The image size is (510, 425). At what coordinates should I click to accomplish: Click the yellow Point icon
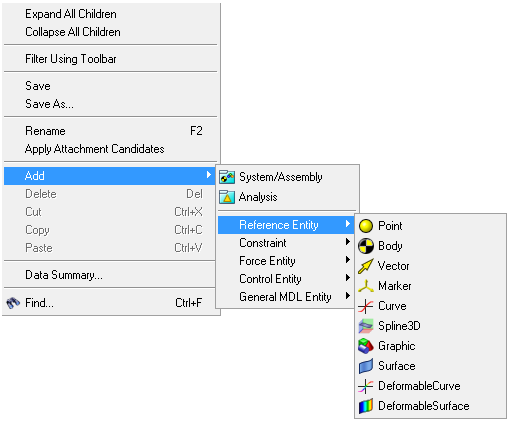pos(366,226)
